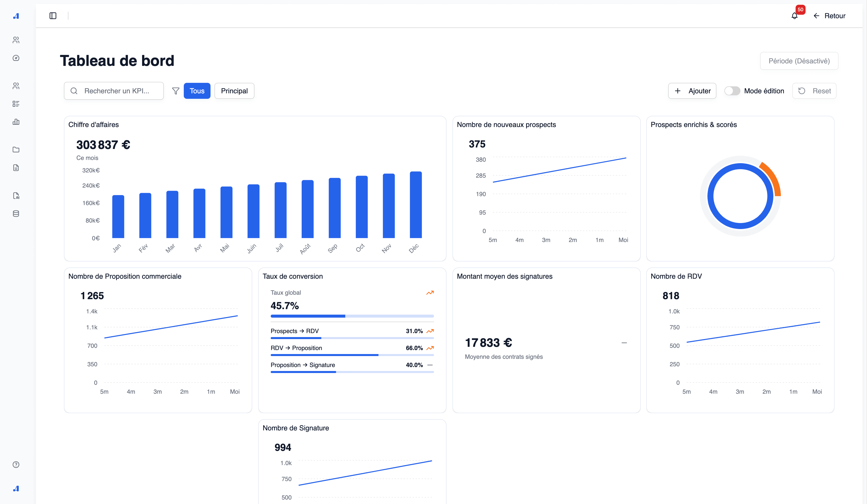Screen dimensions: 867x504
Task: Toggle the sidebar collapse icon at top
Action: point(53,16)
